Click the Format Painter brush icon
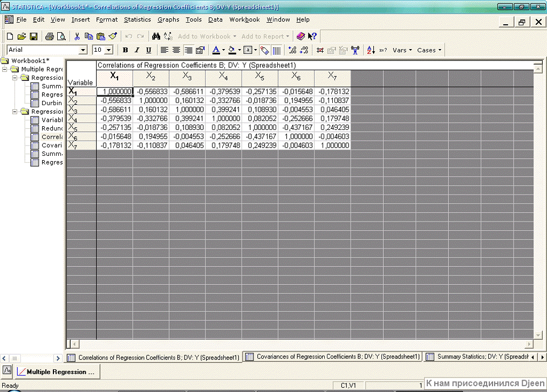 [x=112, y=36]
